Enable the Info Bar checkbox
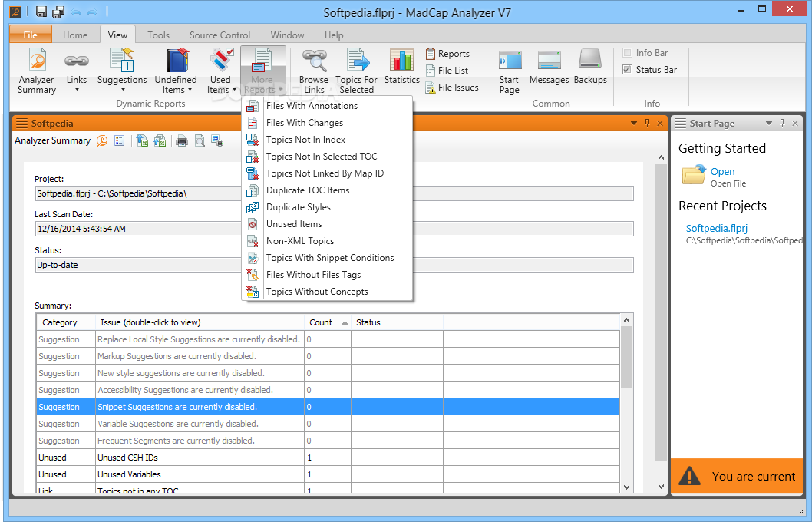 628,53
